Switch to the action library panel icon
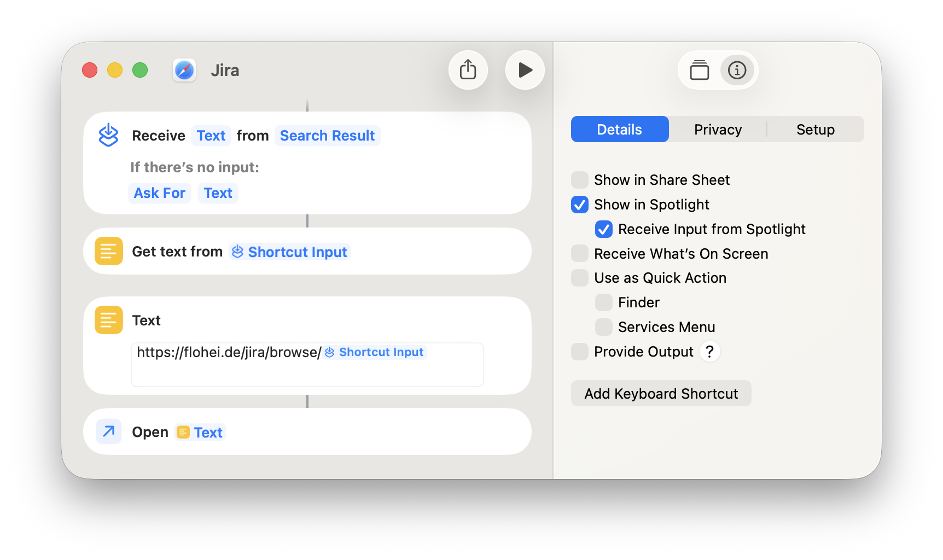943x560 pixels. (698, 70)
